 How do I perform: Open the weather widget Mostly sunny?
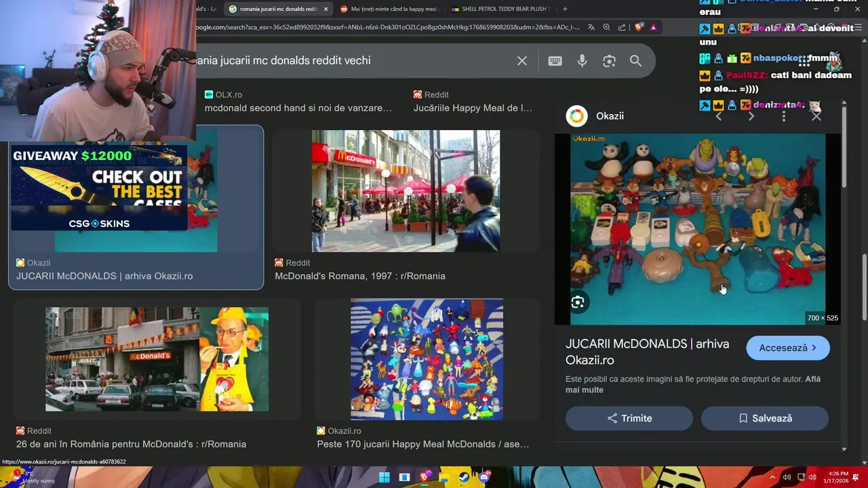coord(33,477)
